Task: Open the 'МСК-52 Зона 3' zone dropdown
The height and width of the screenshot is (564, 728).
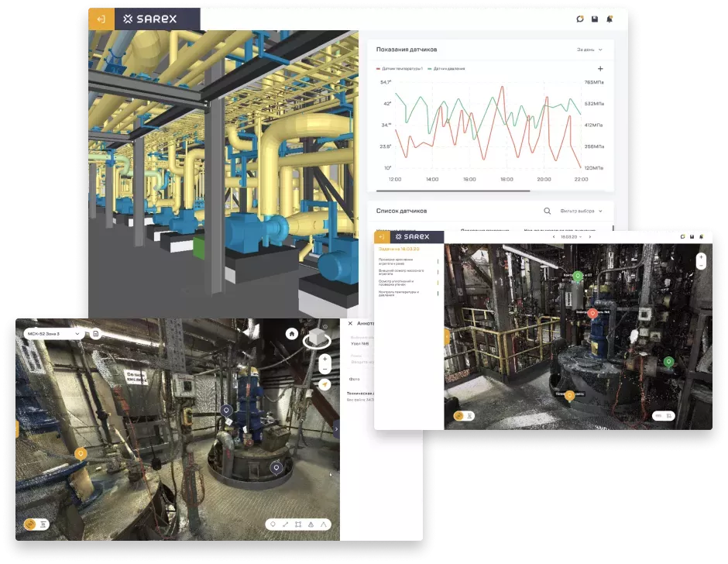Action: [x=53, y=334]
